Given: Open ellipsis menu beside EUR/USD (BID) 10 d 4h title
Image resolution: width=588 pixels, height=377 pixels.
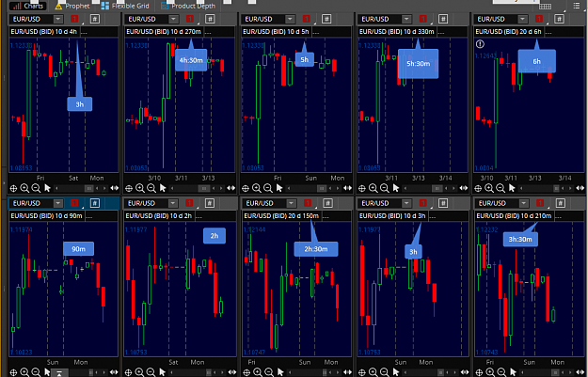Looking at the screenshot, I should pos(84,32).
